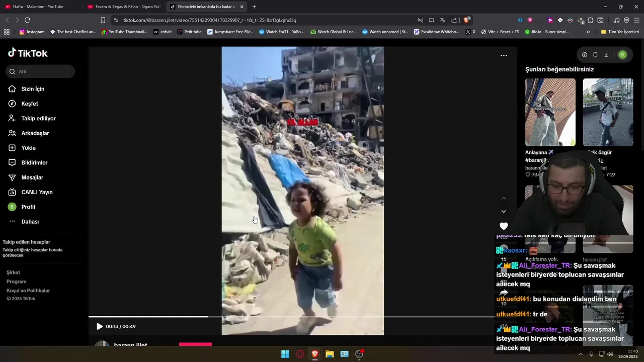Go to next video with down chevron
The image size is (644, 362).
(504, 212)
